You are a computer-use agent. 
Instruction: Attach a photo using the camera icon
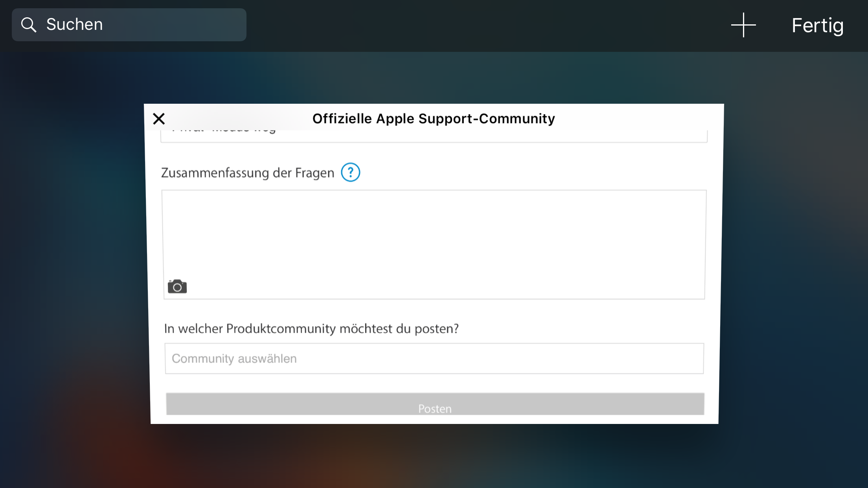177,287
